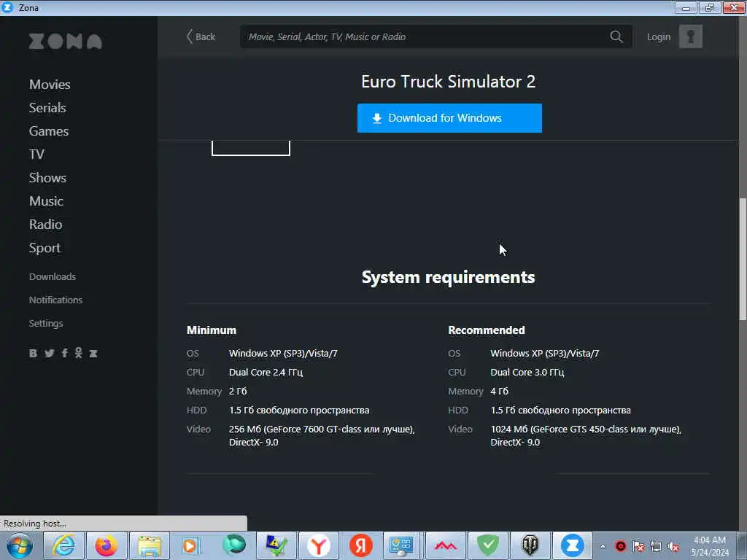Click the vertical page scrollbar thumb

coord(742,259)
